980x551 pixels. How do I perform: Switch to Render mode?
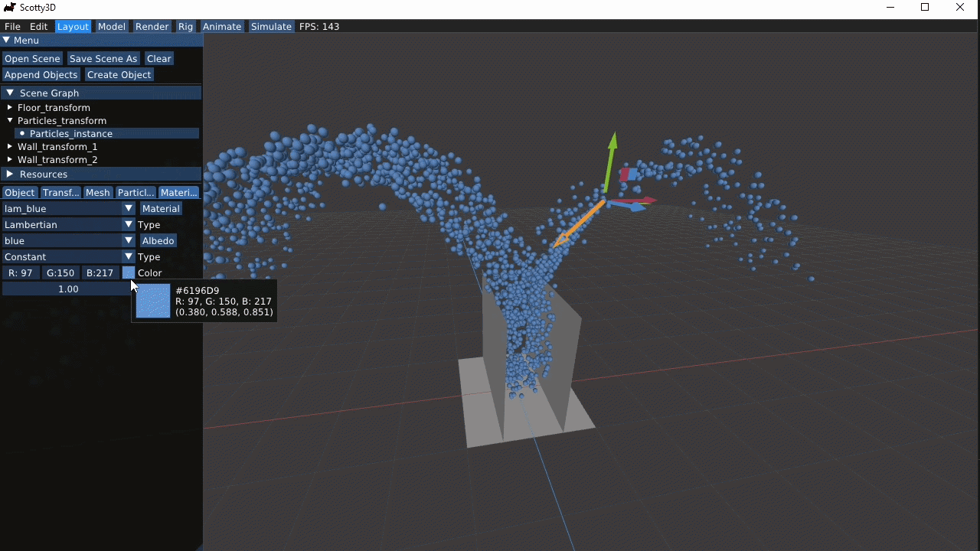tap(152, 27)
